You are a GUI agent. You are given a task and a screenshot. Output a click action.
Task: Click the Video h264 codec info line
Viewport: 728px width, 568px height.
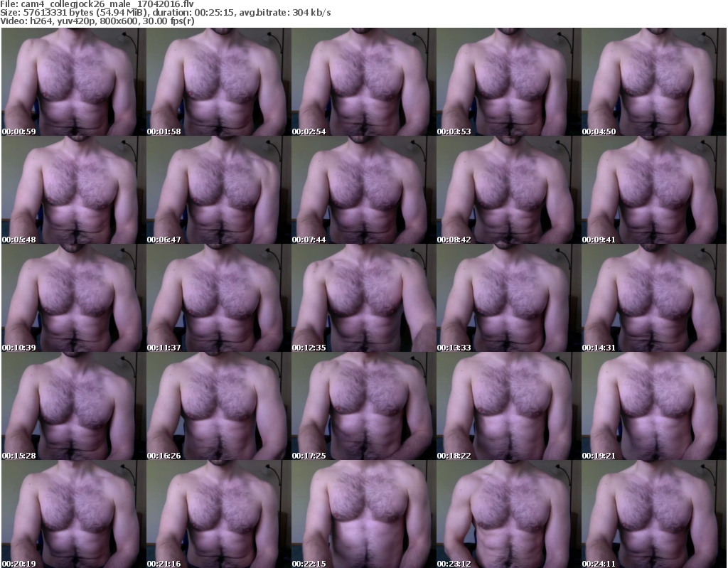(97, 21)
